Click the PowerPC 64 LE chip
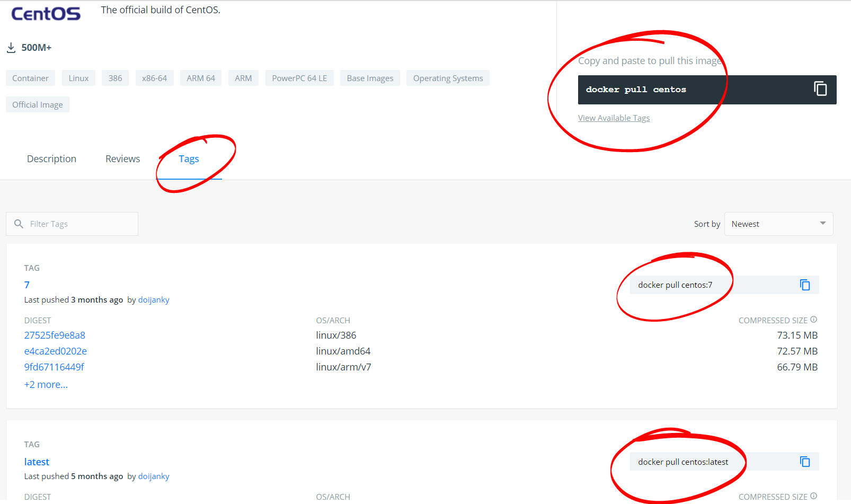The height and width of the screenshot is (504, 851). [x=299, y=78]
